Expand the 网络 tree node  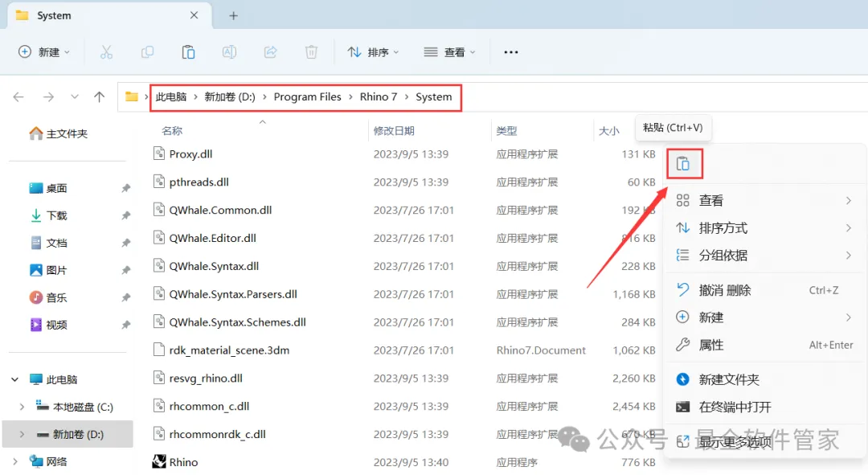pos(15,461)
